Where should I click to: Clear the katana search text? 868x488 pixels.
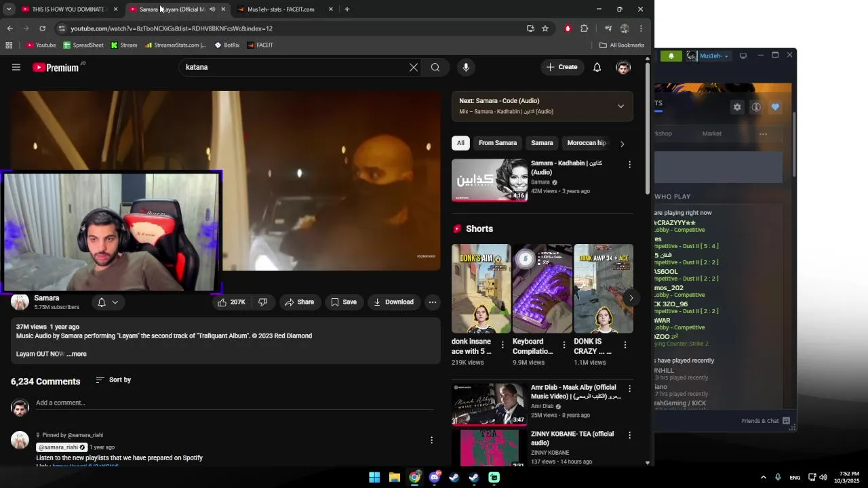[x=414, y=67]
